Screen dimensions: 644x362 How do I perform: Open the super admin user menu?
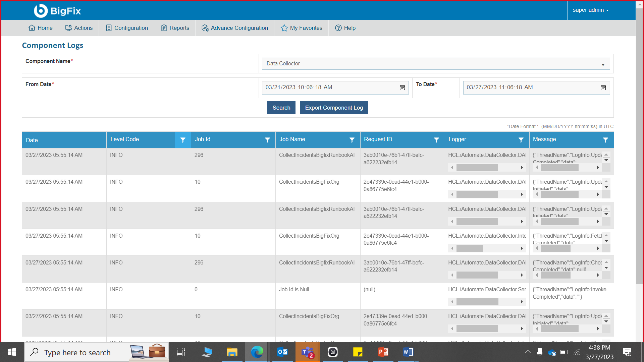(x=590, y=10)
